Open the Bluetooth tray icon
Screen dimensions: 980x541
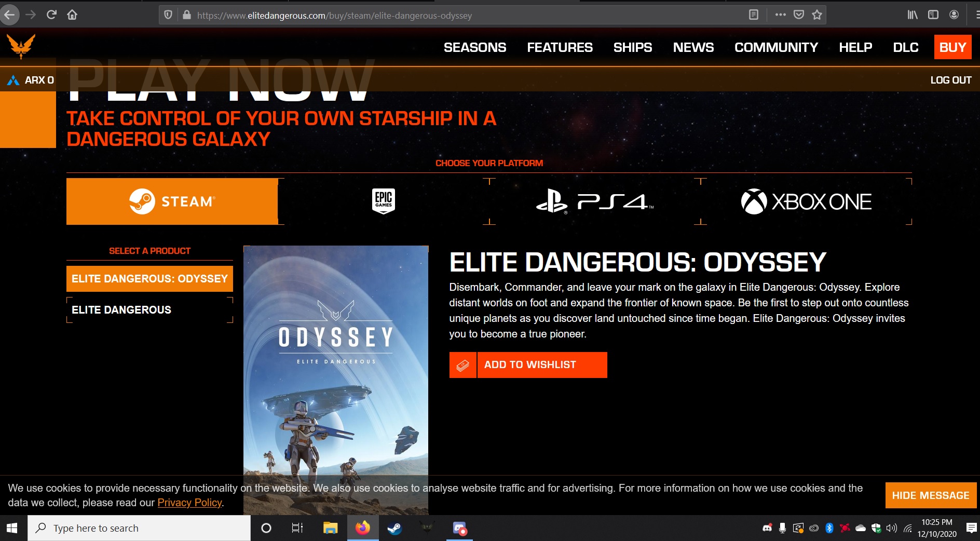(829, 528)
